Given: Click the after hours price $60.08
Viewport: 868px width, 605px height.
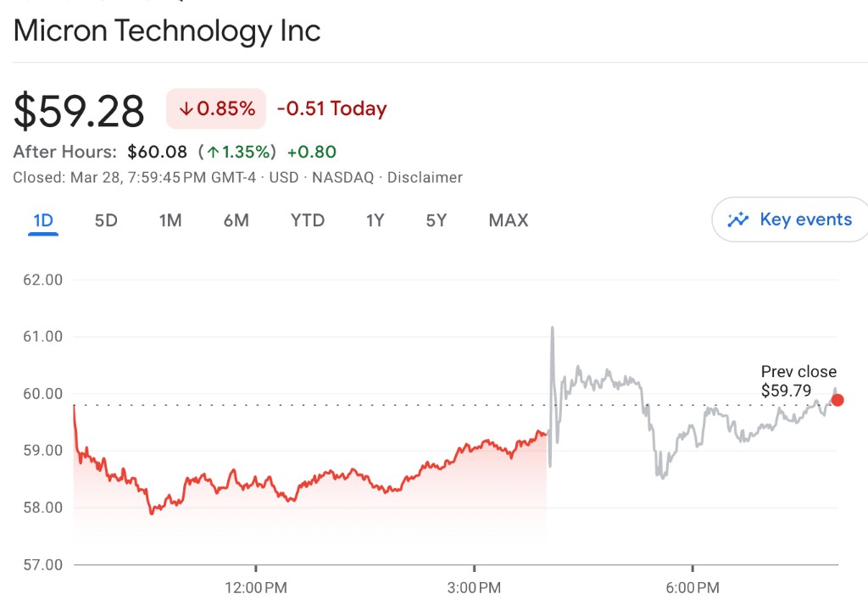Looking at the screenshot, I should point(157,153).
